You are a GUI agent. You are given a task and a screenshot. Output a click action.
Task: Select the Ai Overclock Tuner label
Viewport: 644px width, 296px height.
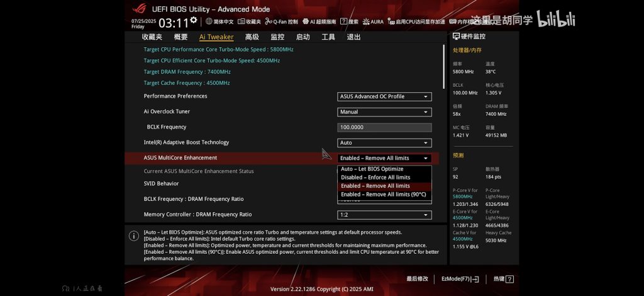167,111
